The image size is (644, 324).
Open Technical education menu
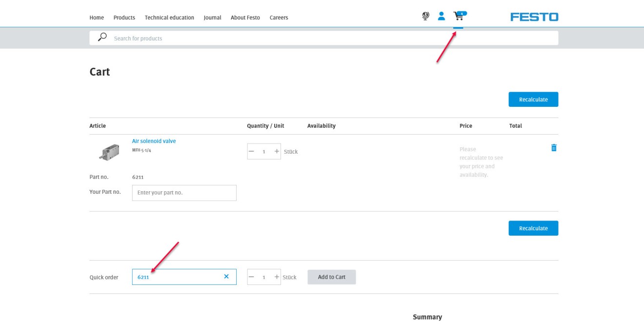point(169,18)
